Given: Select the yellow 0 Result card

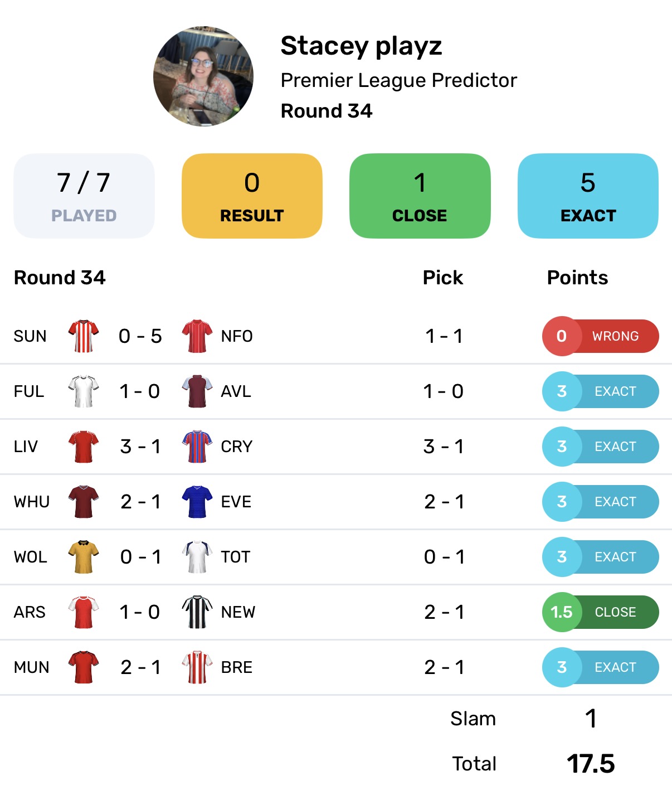Looking at the screenshot, I should pos(252,196).
